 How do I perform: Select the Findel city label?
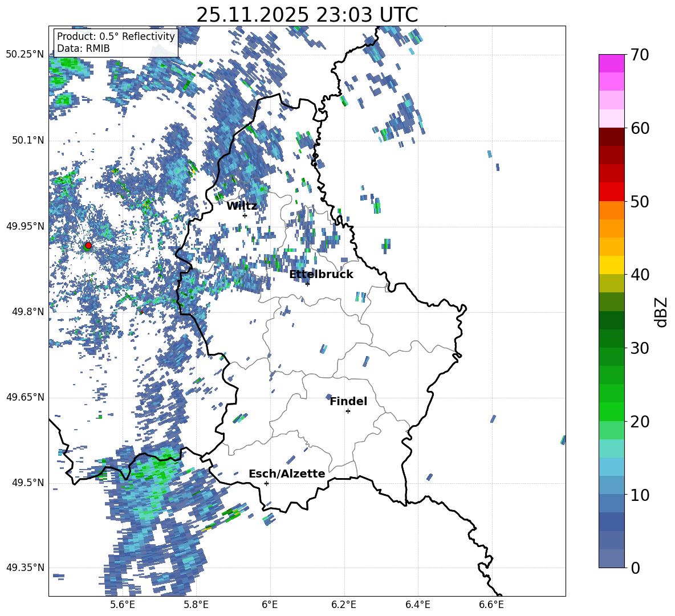tap(348, 401)
